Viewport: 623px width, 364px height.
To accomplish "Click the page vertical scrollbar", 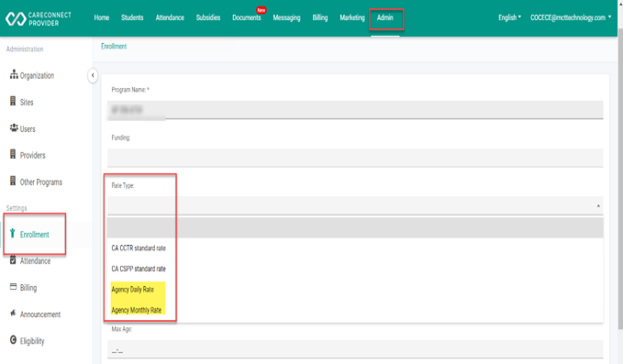I will (x=620, y=179).
